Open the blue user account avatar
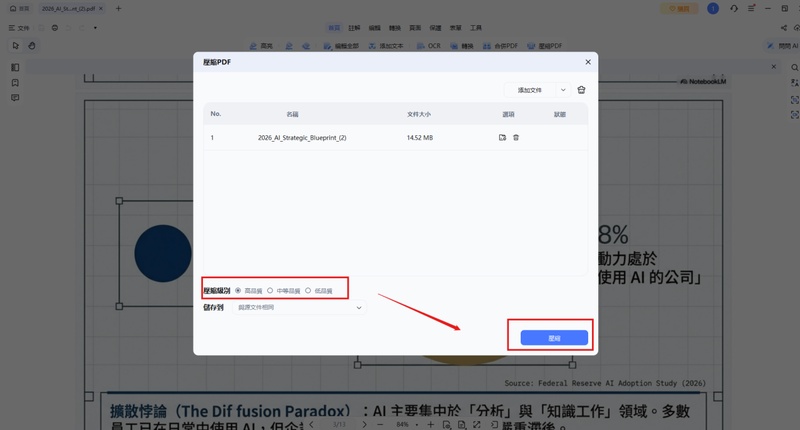The image size is (800, 430). point(713,9)
